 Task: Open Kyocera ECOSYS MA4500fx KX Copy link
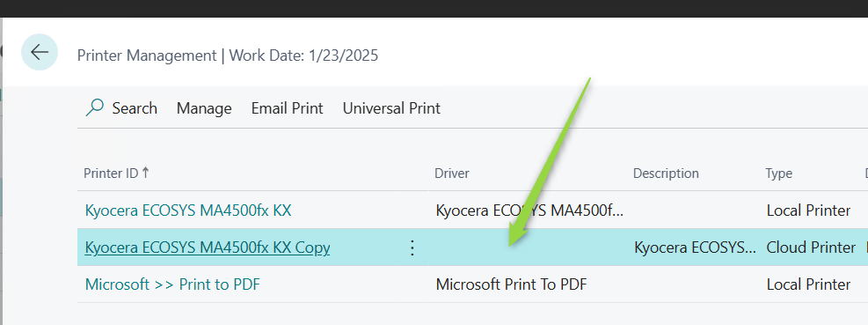(x=208, y=247)
